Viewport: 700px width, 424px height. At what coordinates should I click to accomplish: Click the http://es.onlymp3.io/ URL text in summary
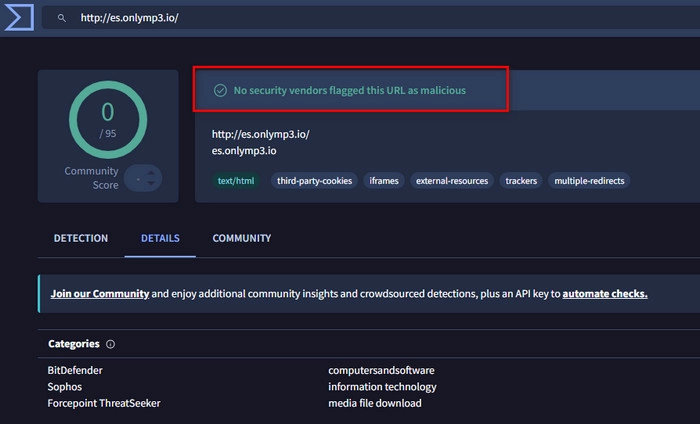pyautogui.click(x=261, y=134)
